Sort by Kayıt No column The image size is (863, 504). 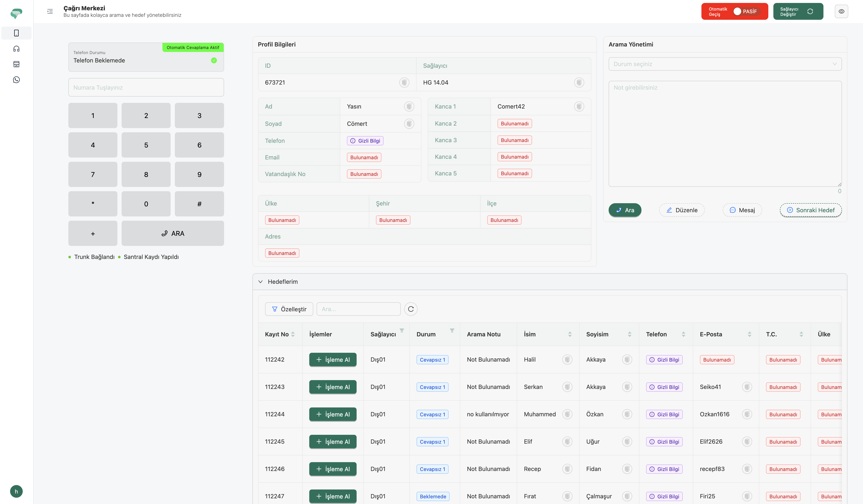(293, 334)
